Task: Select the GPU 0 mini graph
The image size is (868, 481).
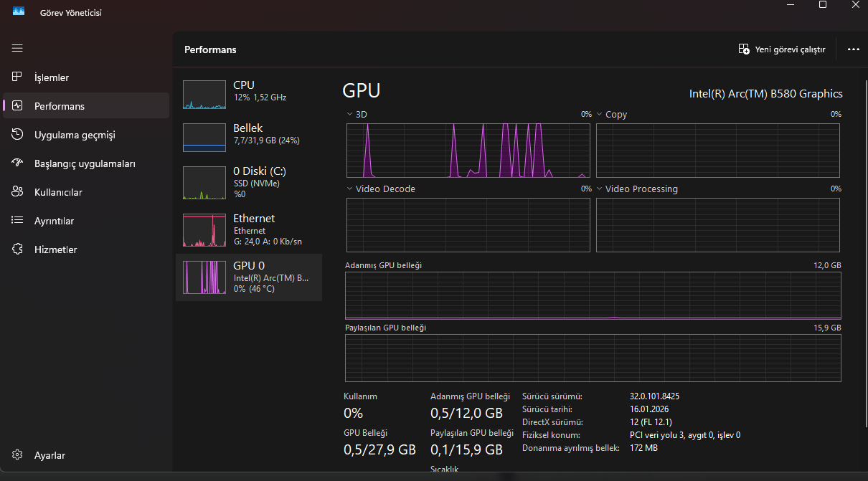Action: (204, 277)
